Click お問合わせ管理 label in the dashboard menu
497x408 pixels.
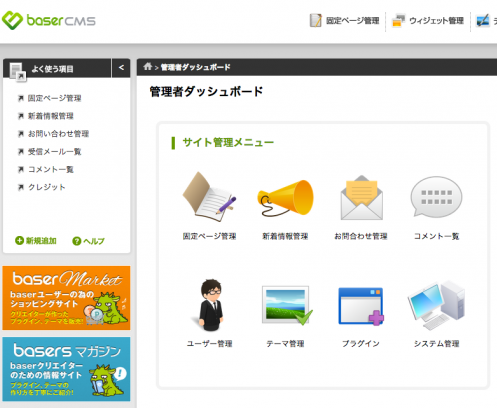[361, 236]
